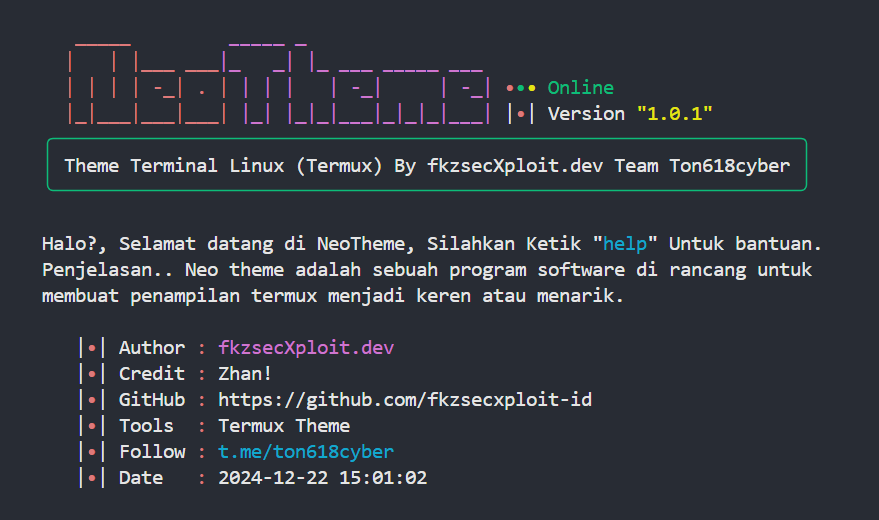The height and width of the screenshot is (520, 879).
Task: Open the fkzsecXploit.dev author link
Action: [306, 348]
